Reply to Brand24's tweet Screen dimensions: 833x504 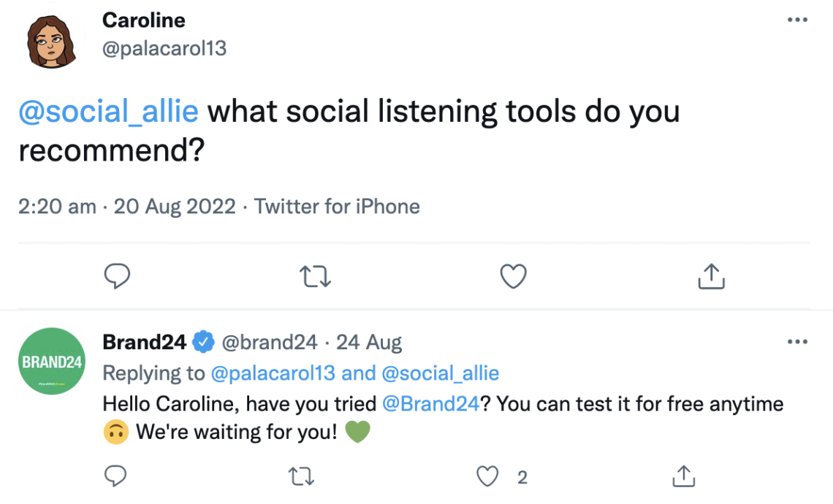tap(114, 476)
